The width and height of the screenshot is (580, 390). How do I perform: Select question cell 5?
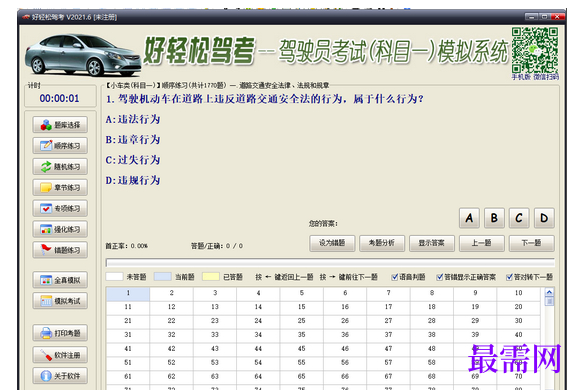point(301,293)
